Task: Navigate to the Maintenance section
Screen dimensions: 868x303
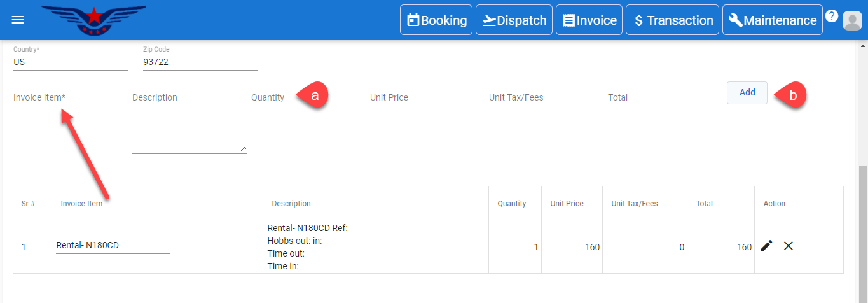Action: coord(772,20)
